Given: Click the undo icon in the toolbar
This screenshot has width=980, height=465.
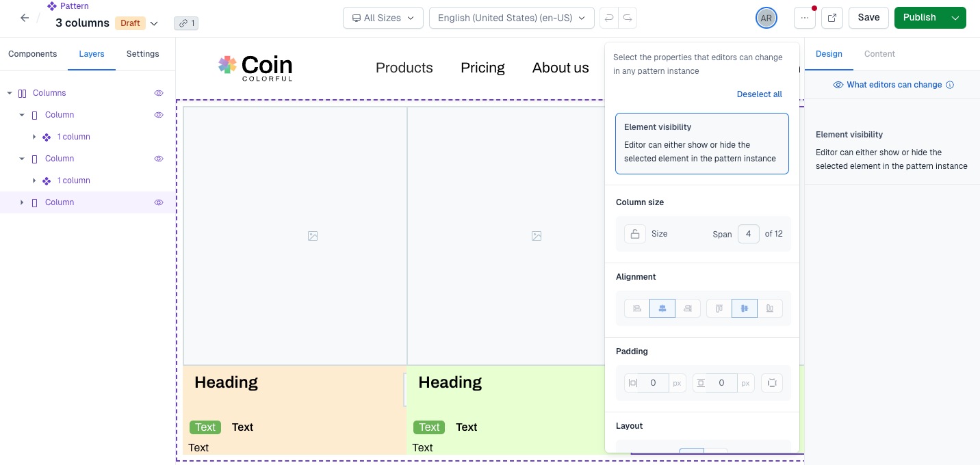Looking at the screenshot, I should tap(608, 18).
